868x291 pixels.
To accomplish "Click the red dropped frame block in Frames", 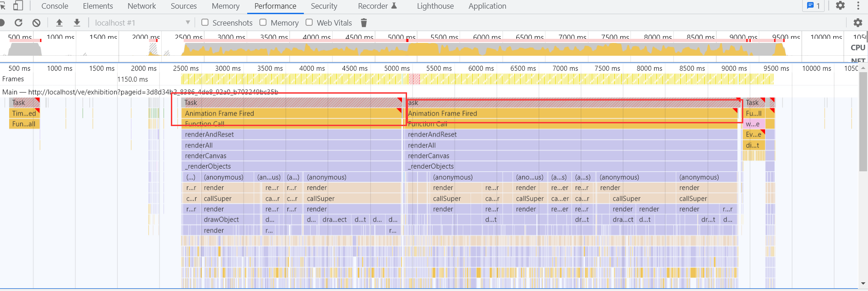I will (x=414, y=79).
